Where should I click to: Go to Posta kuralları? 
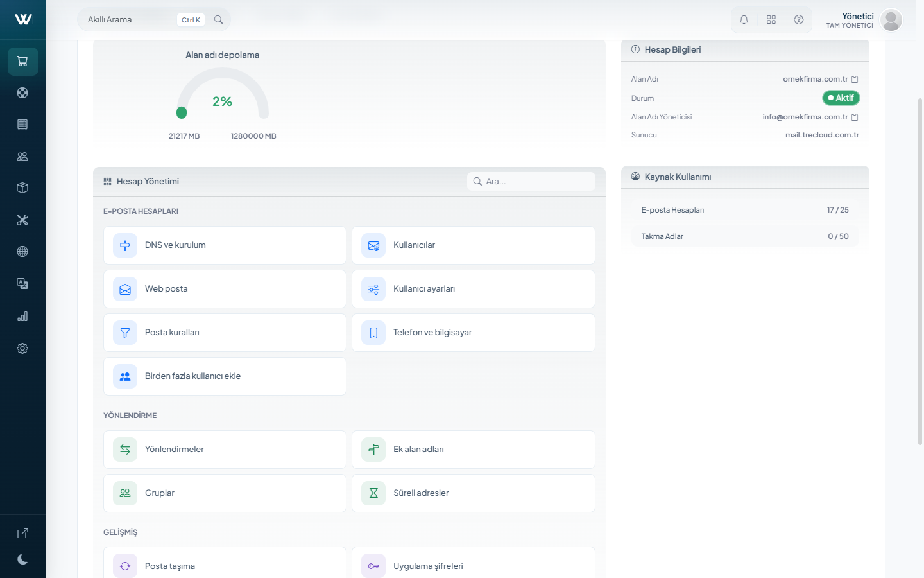pyautogui.click(x=225, y=333)
